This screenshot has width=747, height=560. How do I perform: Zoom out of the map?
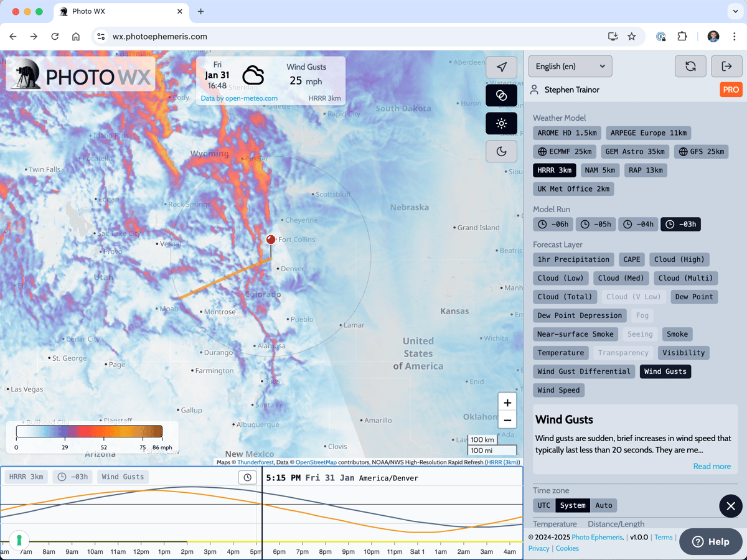pyautogui.click(x=507, y=420)
